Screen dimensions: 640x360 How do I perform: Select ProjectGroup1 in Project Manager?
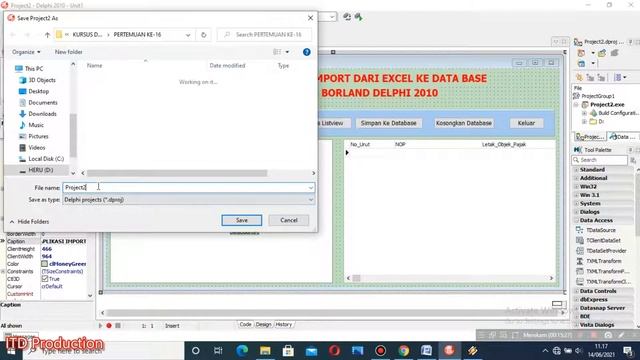598,96
